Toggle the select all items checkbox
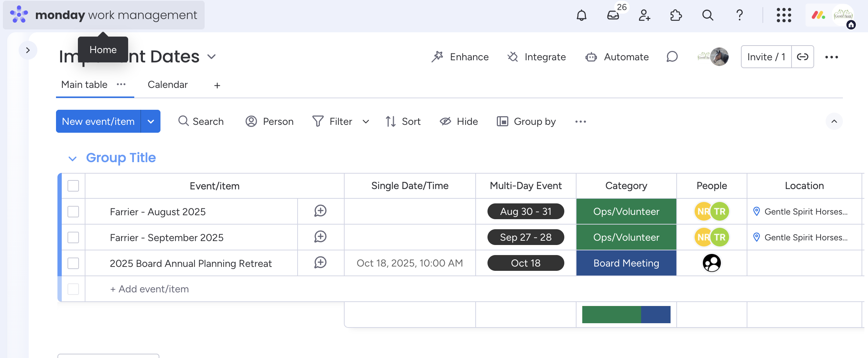 [73, 186]
